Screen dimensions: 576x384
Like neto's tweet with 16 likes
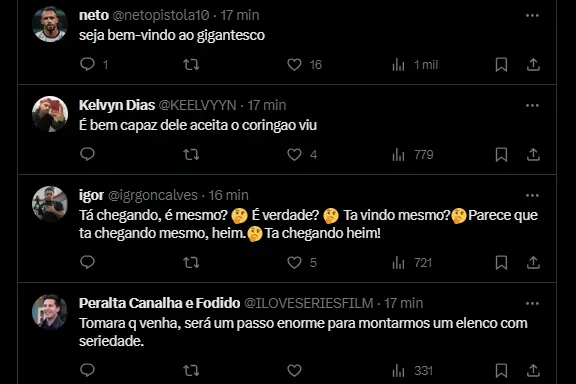(x=294, y=65)
